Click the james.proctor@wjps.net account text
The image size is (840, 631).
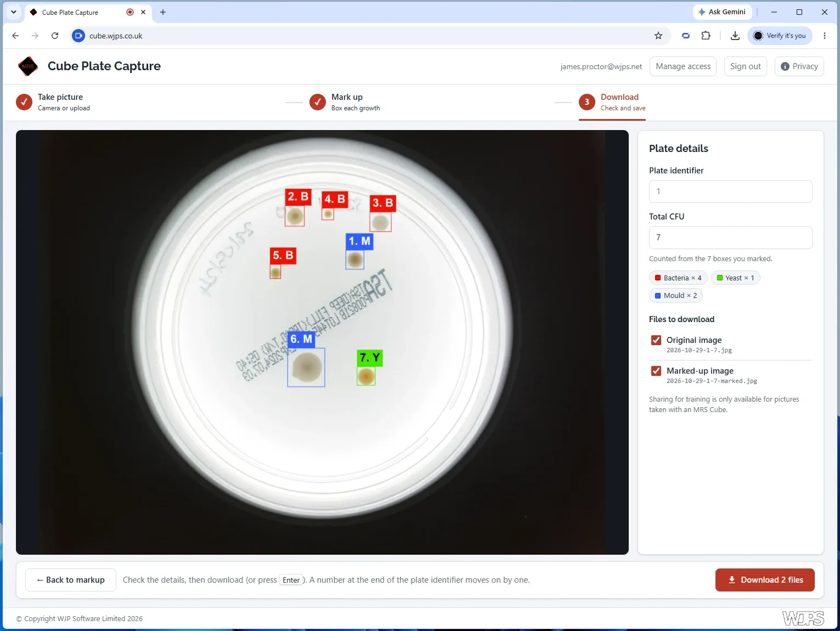tap(601, 66)
